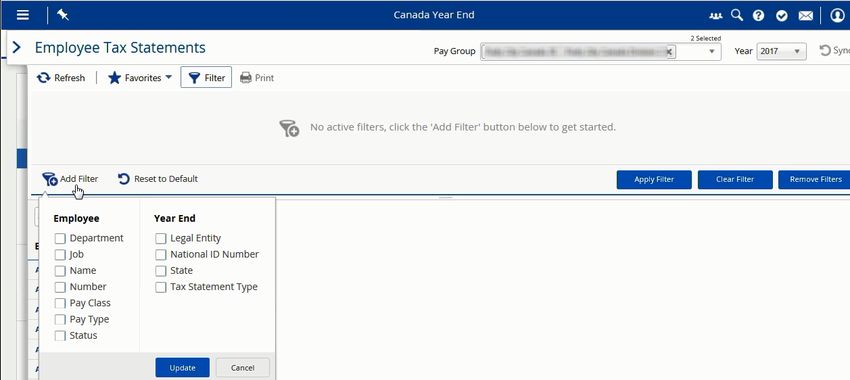Open the user profile icon

click(837, 15)
